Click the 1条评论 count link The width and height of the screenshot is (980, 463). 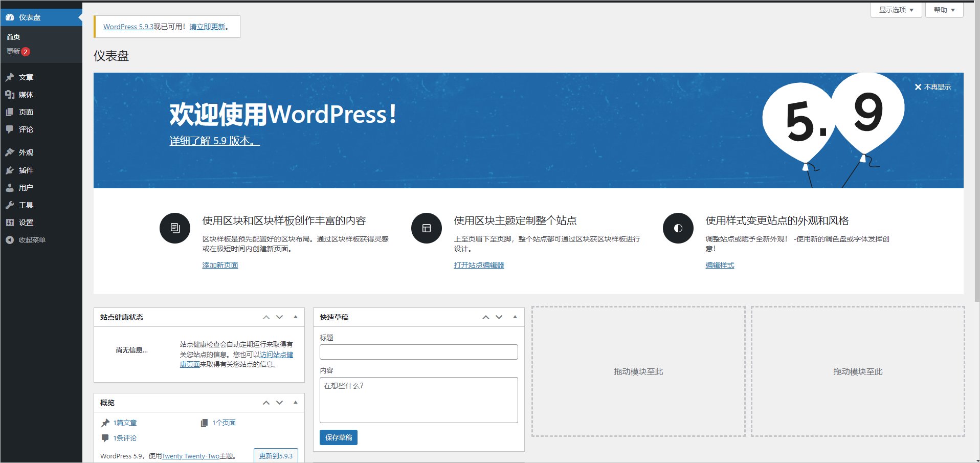125,438
